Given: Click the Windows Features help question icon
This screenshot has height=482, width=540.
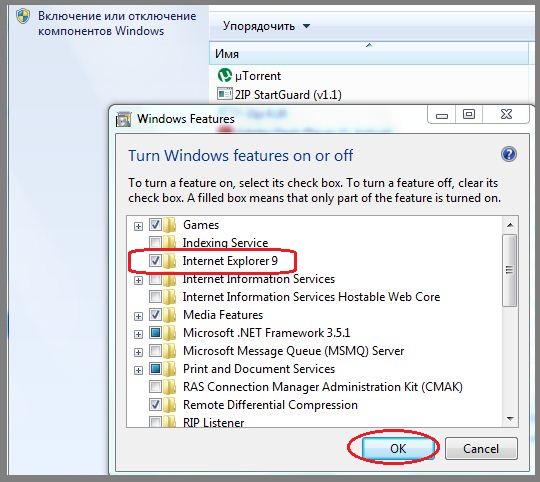Looking at the screenshot, I should [509, 154].
